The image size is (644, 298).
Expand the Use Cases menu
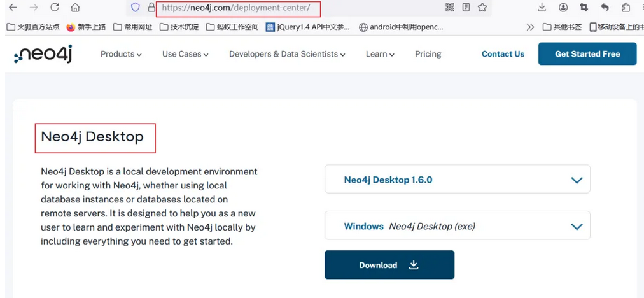pyautogui.click(x=185, y=54)
